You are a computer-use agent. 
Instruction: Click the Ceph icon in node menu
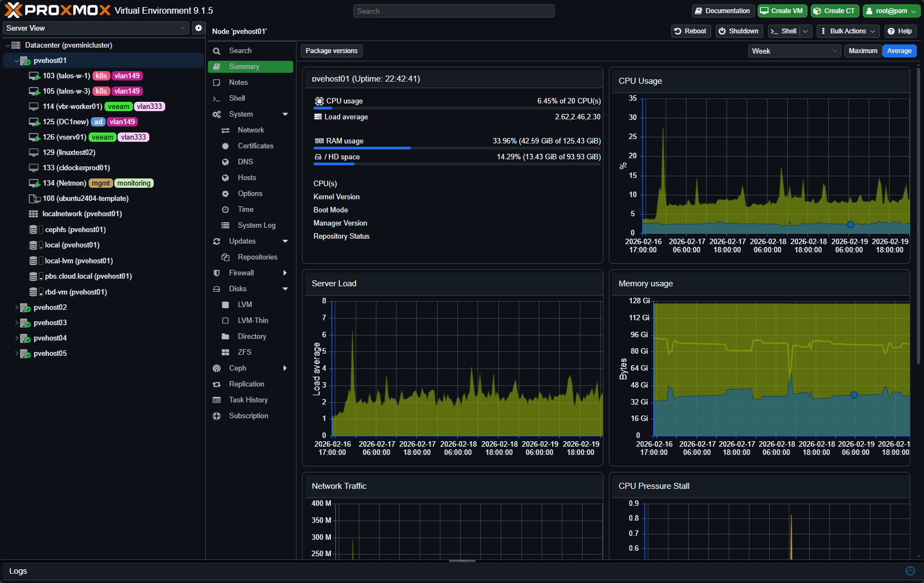tap(217, 368)
